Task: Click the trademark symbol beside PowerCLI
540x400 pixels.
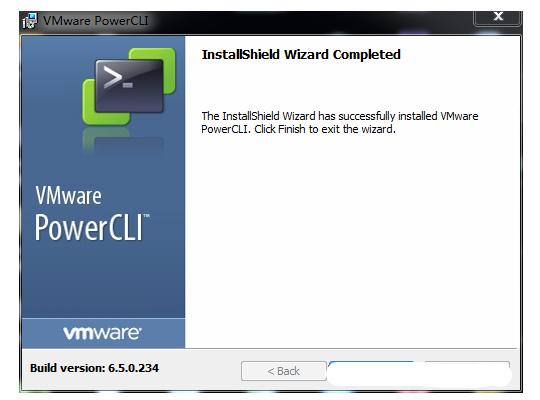Action: (146, 216)
